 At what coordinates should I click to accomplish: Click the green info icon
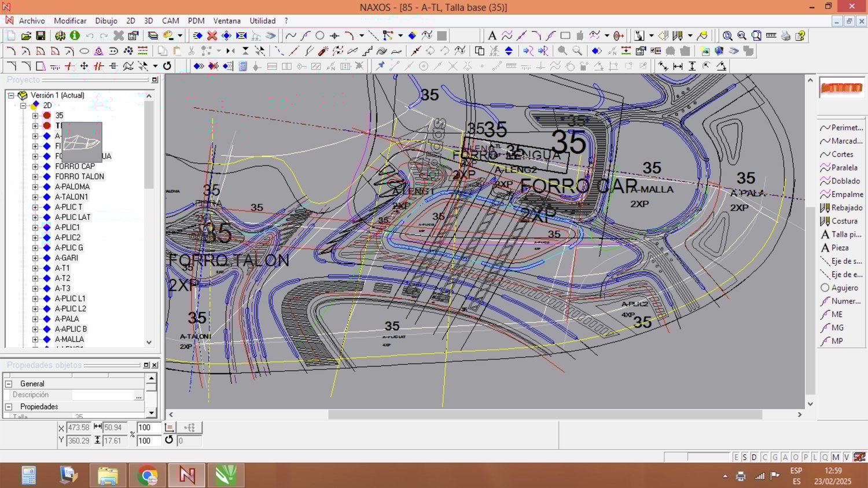75,36
